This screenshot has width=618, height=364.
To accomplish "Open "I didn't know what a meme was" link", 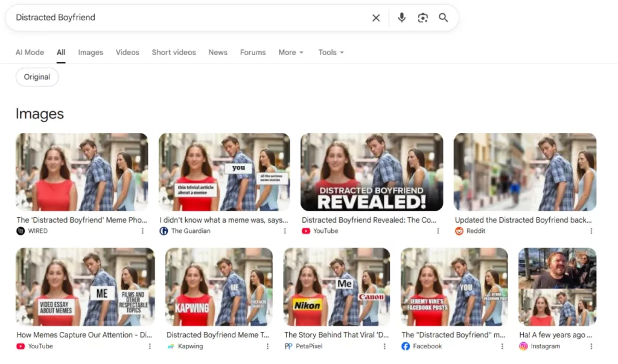I will (x=224, y=220).
